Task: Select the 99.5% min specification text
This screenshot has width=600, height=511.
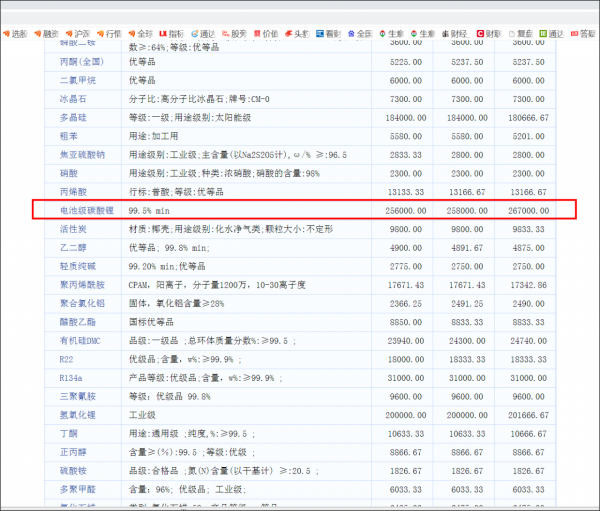Action: pyautogui.click(x=149, y=211)
